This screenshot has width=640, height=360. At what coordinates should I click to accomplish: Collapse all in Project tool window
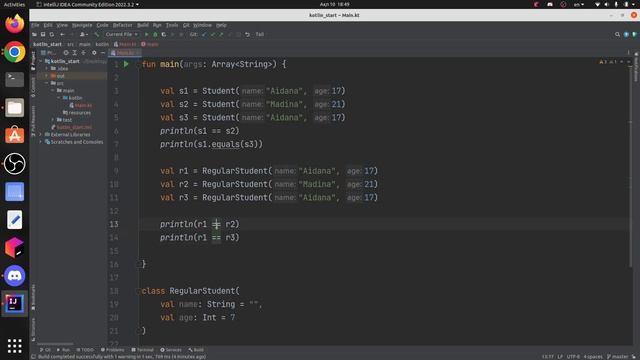tap(84, 53)
